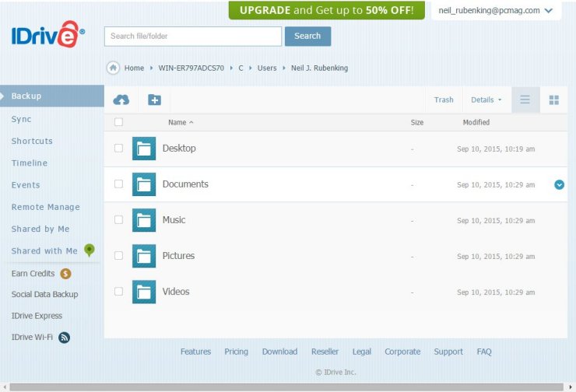
Task: Click the cloud upload icon
Action: (x=121, y=100)
